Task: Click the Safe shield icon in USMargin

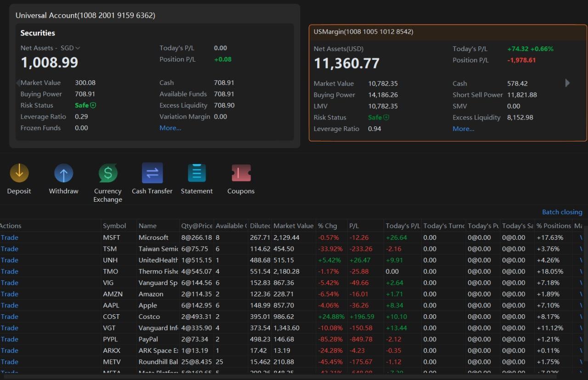Action: click(386, 117)
